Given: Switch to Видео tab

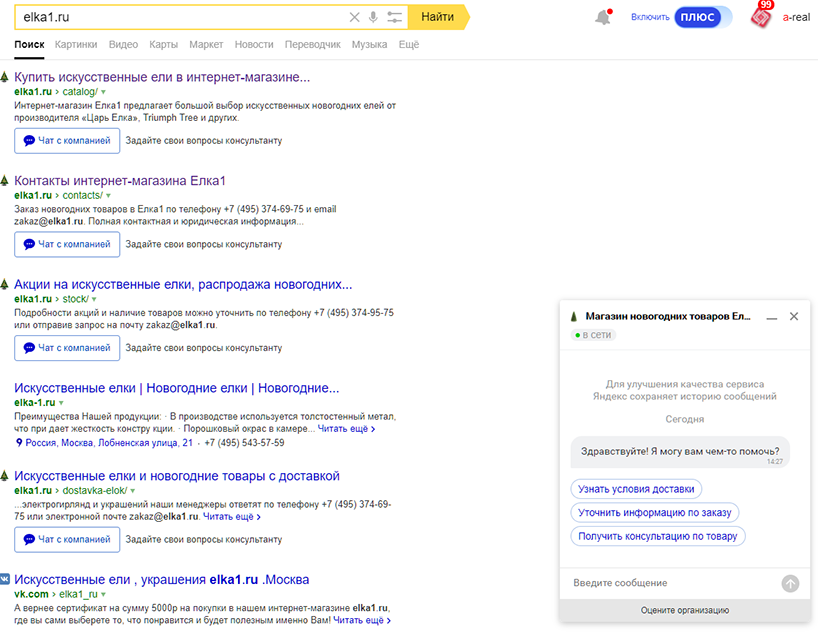Looking at the screenshot, I should tap(123, 44).
